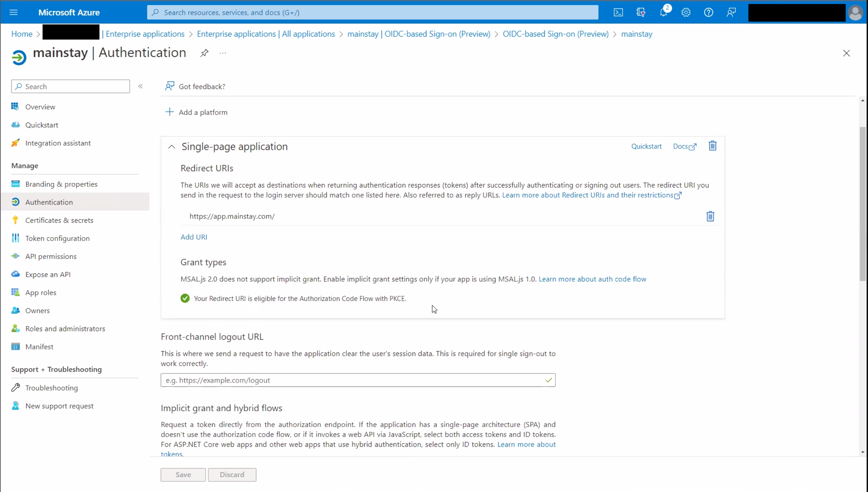The height and width of the screenshot is (492, 868).
Task: Open the Docs external link
Action: coord(684,146)
